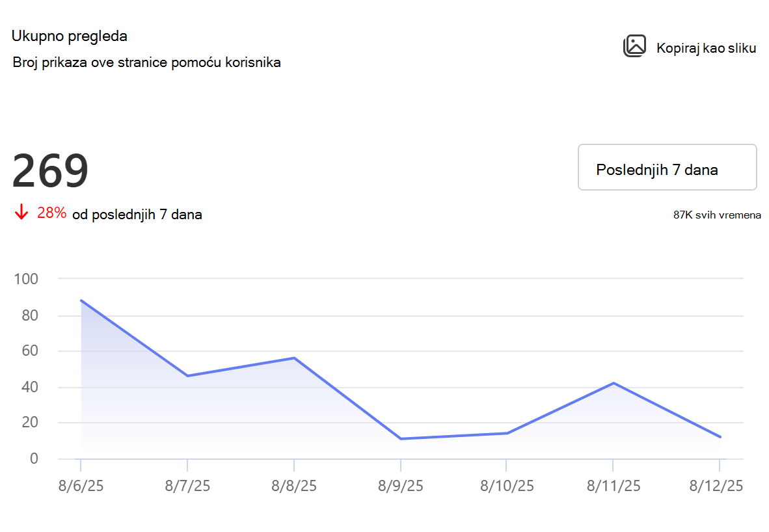The image size is (769, 532).
Task: Open the Poslednjih 7 dana dropdown
Action: (x=668, y=167)
